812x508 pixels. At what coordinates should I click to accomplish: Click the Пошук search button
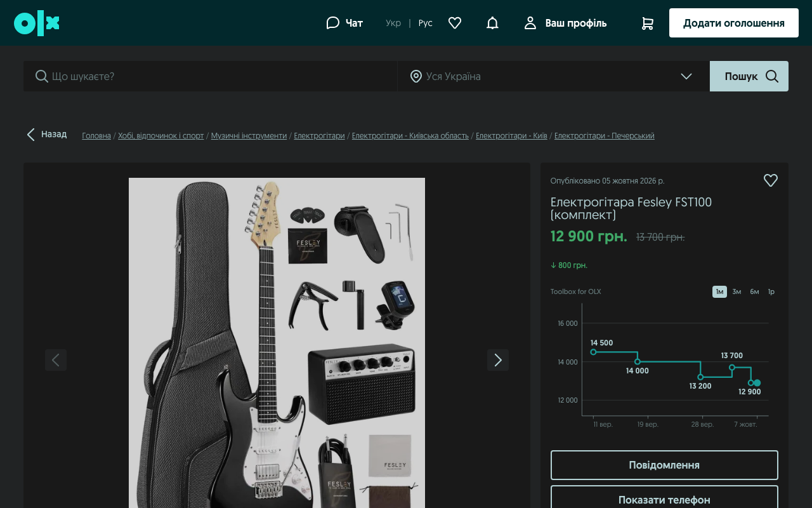click(749, 76)
